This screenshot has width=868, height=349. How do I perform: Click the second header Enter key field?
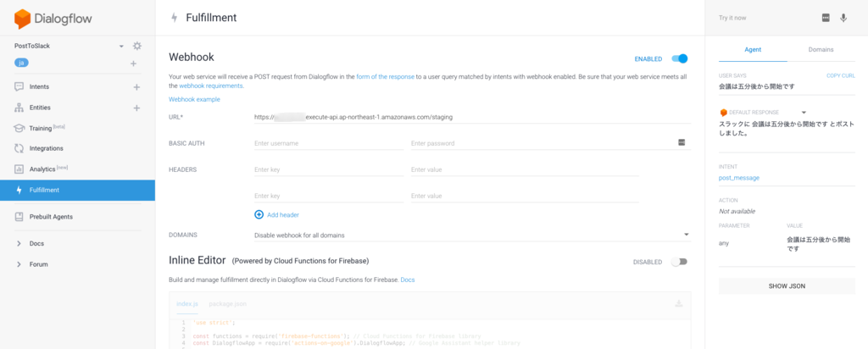329,196
